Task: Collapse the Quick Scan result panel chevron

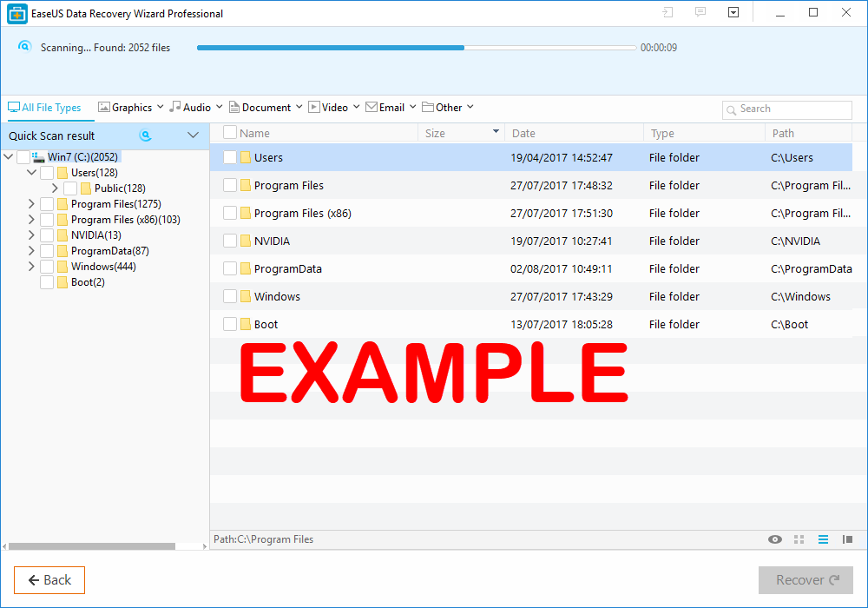Action: 193,135
